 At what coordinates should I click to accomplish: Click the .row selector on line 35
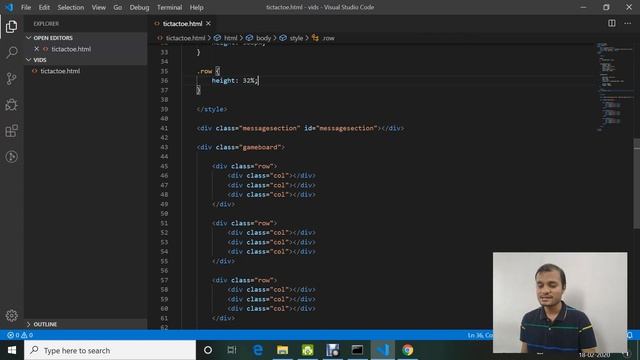pyautogui.click(x=204, y=71)
